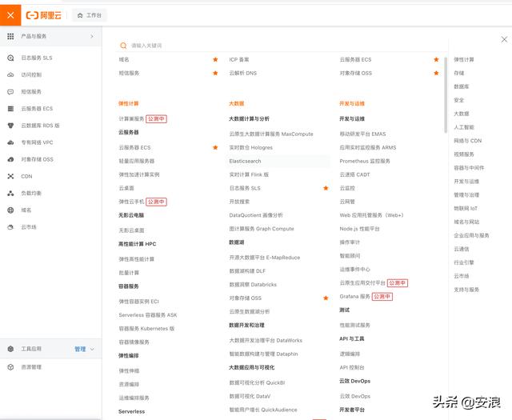The width and height of the screenshot is (512, 420).
Task: Jump to 安全 category on right
Action: click(x=459, y=100)
